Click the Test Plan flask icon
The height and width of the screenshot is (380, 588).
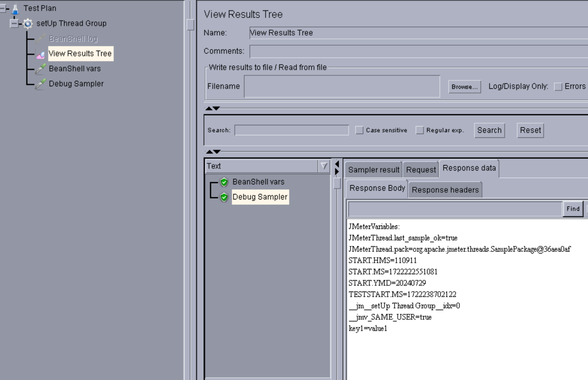pos(16,8)
